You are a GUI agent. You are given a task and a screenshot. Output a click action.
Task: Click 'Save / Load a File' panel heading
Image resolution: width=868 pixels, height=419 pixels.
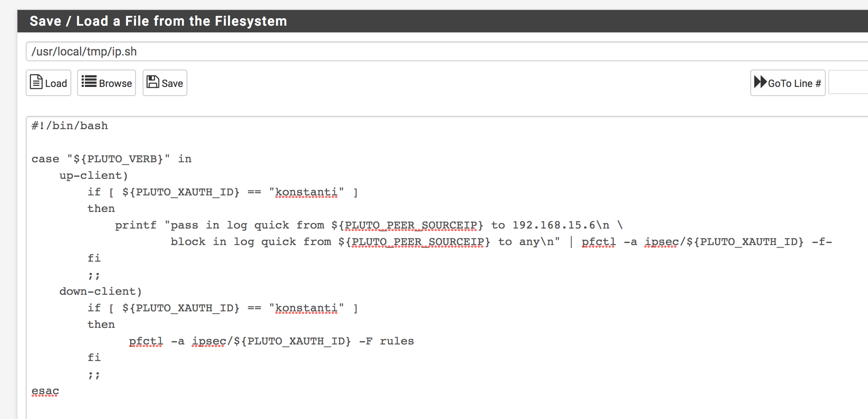click(158, 21)
